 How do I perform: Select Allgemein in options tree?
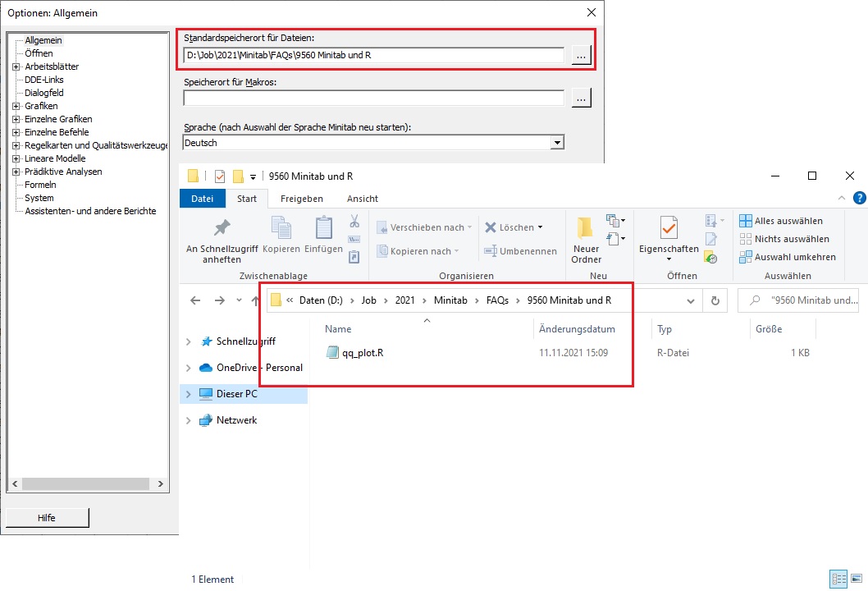click(43, 40)
